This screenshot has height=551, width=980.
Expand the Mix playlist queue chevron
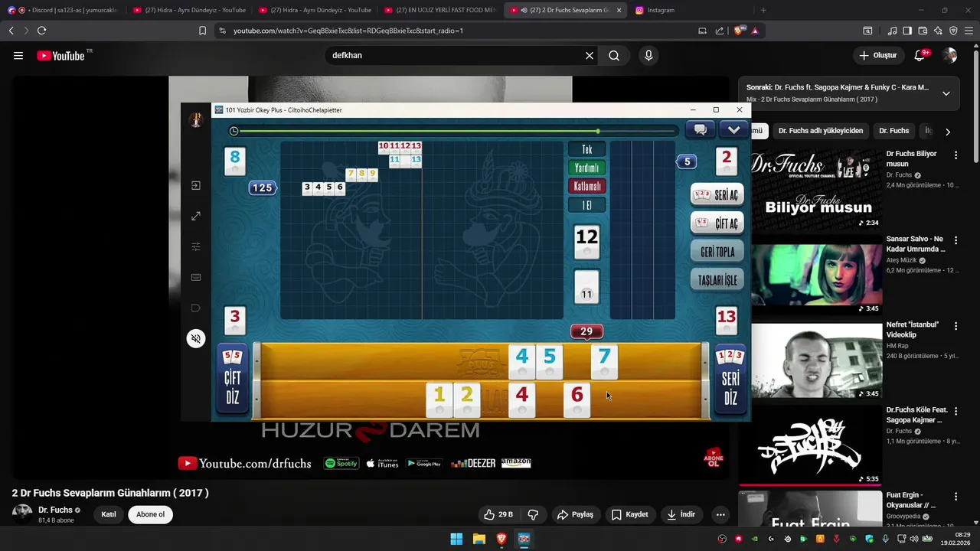click(x=946, y=93)
